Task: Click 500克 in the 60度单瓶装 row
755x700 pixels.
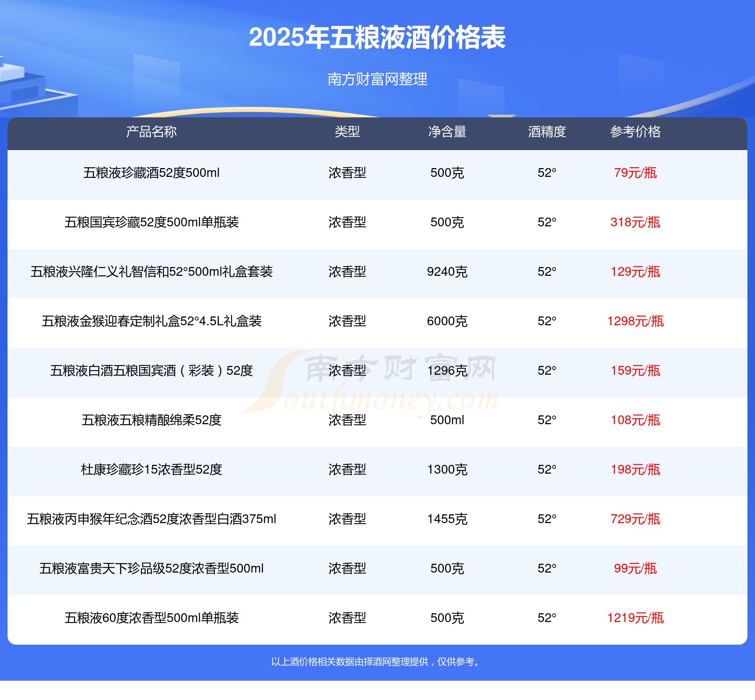Action: (x=447, y=618)
